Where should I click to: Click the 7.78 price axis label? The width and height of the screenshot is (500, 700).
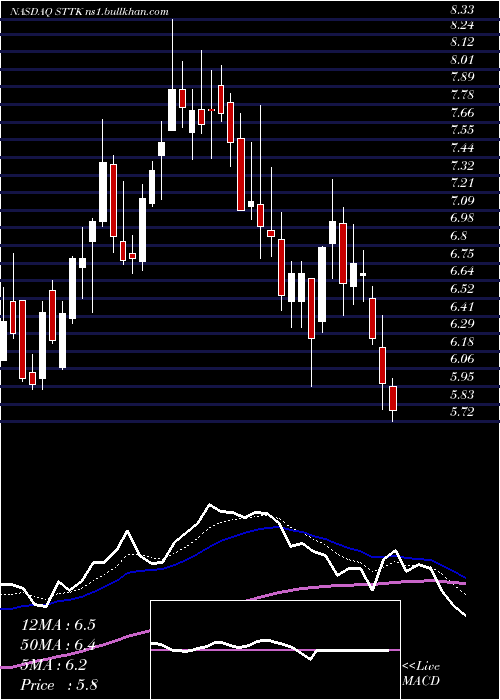[x=462, y=96]
